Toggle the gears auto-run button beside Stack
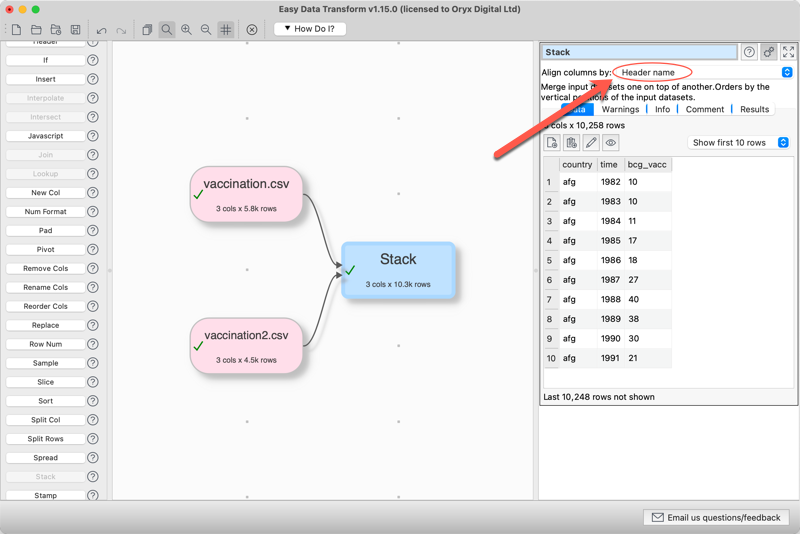This screenshot has height=534, width=800. (x=769, y=52)
